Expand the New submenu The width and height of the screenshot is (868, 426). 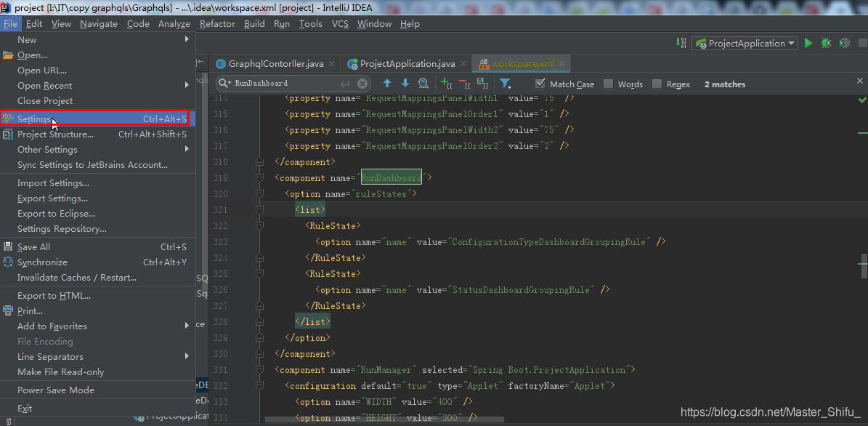click(97, 39)
